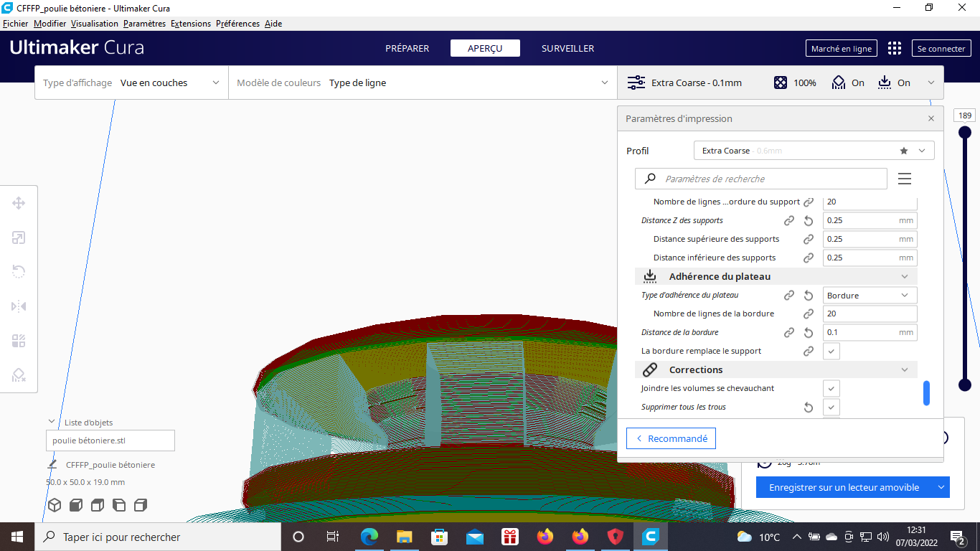Open the Profil Extra Coarse dropdown
This screenshot has height=551, width=980.
pos(814,151)
